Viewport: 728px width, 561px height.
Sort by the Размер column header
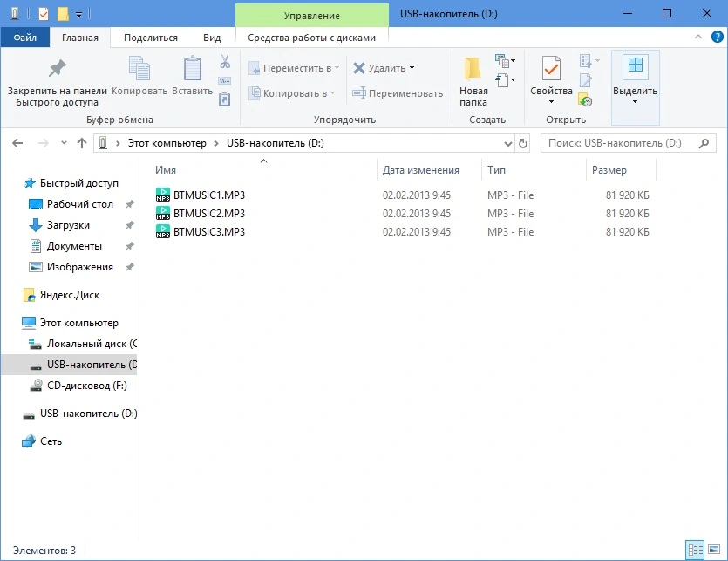coord(621,169)
